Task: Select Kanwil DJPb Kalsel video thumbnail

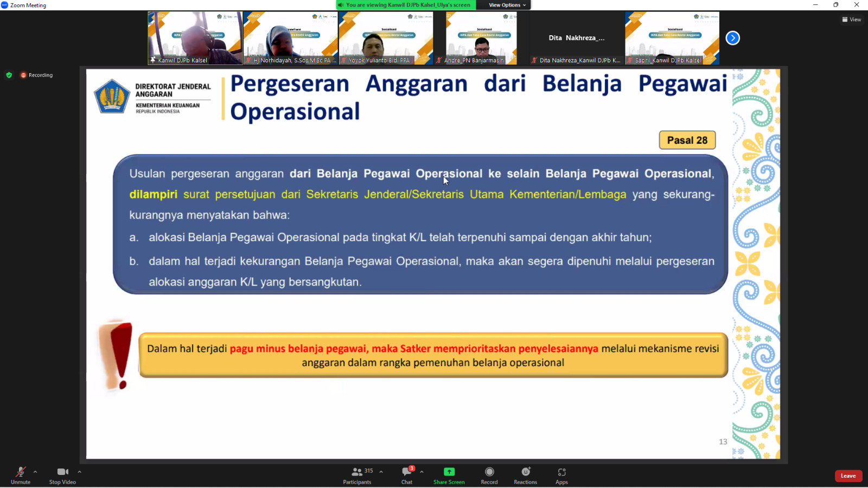Action: [195, 38]
